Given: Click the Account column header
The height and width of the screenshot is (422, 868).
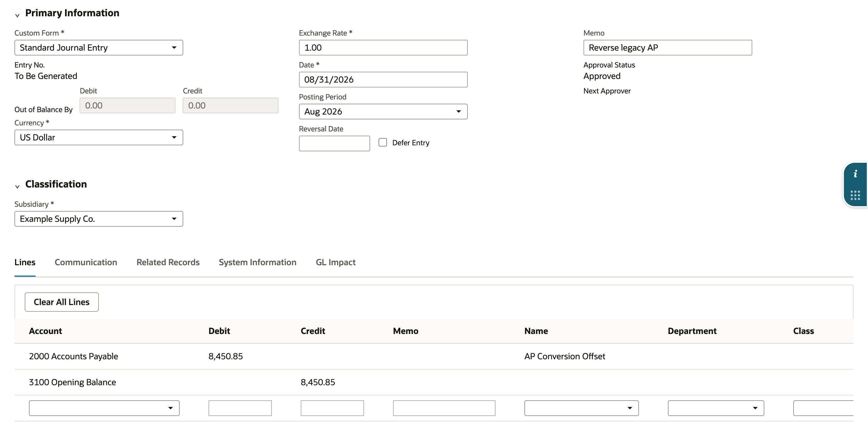Looking at the screenshot, I should pos(46,331).
